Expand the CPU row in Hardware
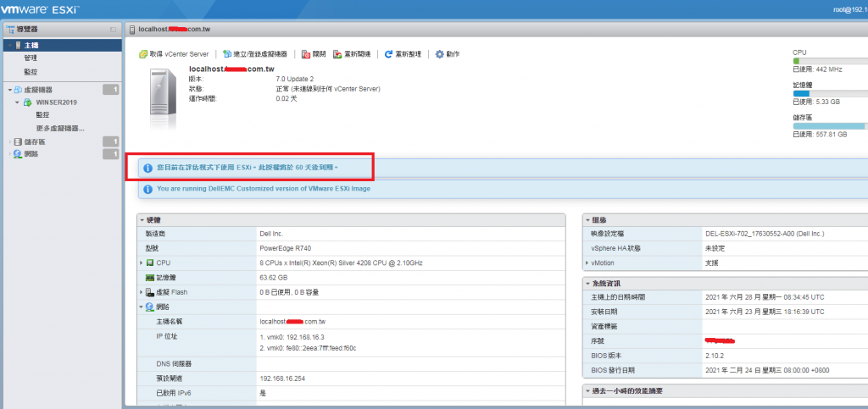The width and height of the screenshot is (868, 409). point(142,263)
